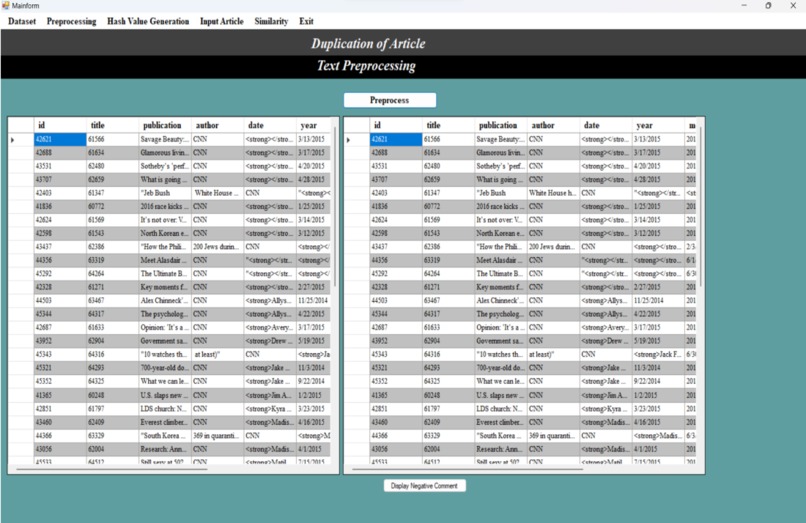Close the Mainform window
Screen dimensions: 806x523
click(793, 6)
